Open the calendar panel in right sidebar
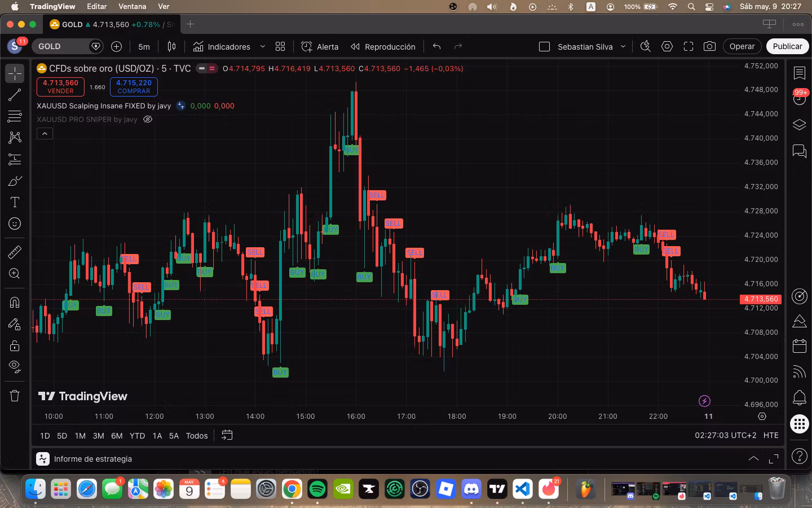 coord(800,346)
